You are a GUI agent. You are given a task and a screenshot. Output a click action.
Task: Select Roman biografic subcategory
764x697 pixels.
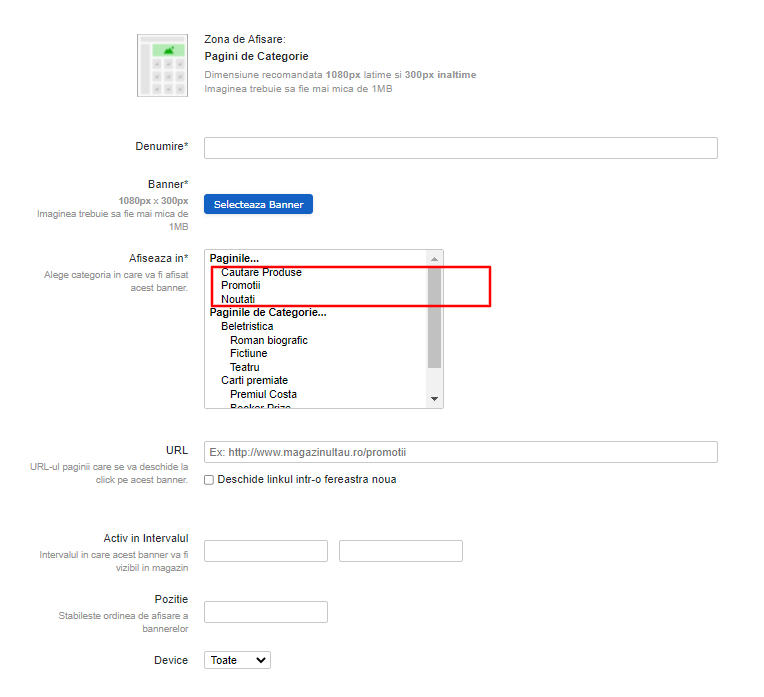tap(268, 340)
